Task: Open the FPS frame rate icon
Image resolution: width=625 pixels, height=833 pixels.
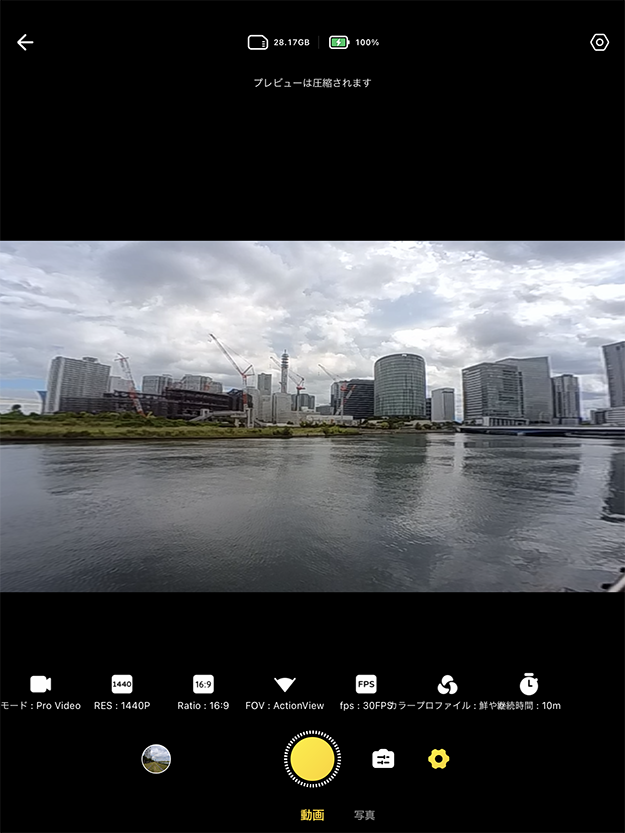Action: pos(366,684)
